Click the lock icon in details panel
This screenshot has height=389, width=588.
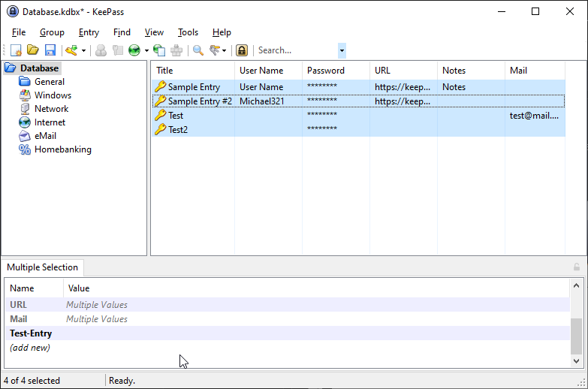577,267
